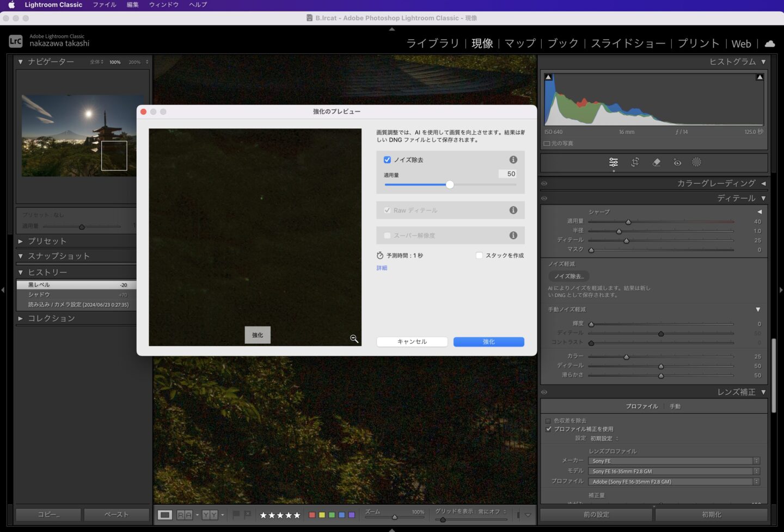
Task: Click the blue 強化 button
Action: click(x=488, y=342)
